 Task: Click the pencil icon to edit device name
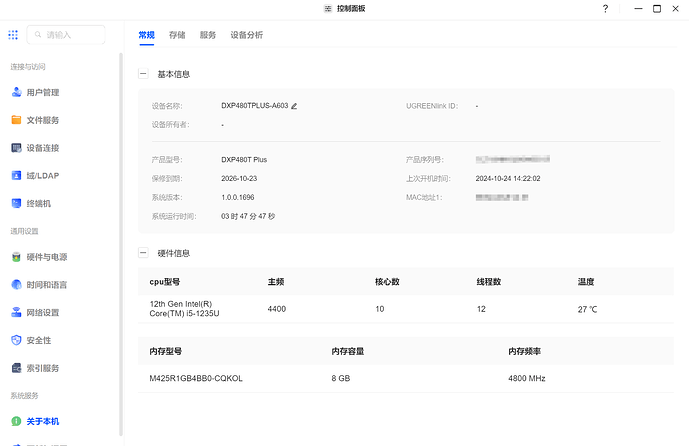point(294,105)
